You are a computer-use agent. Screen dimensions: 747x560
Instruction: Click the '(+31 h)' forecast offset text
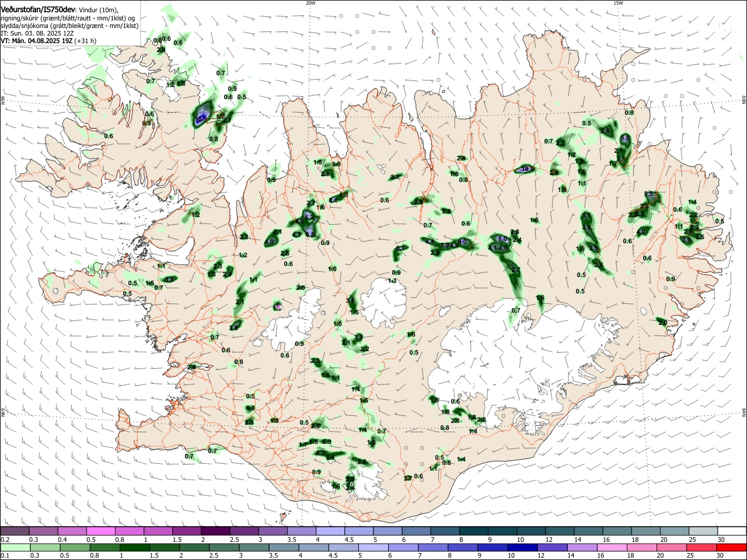tap(85, 41)
